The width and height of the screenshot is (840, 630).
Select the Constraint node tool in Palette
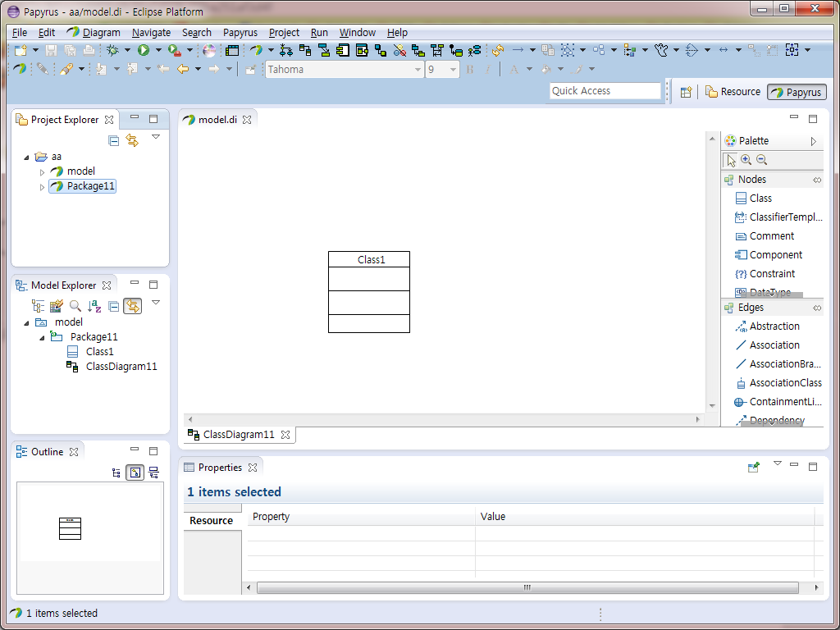pos(765,274)
